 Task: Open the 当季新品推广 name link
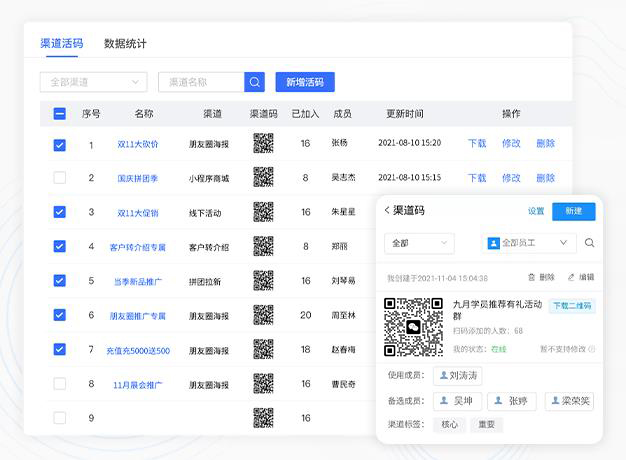tap(138, 282)
